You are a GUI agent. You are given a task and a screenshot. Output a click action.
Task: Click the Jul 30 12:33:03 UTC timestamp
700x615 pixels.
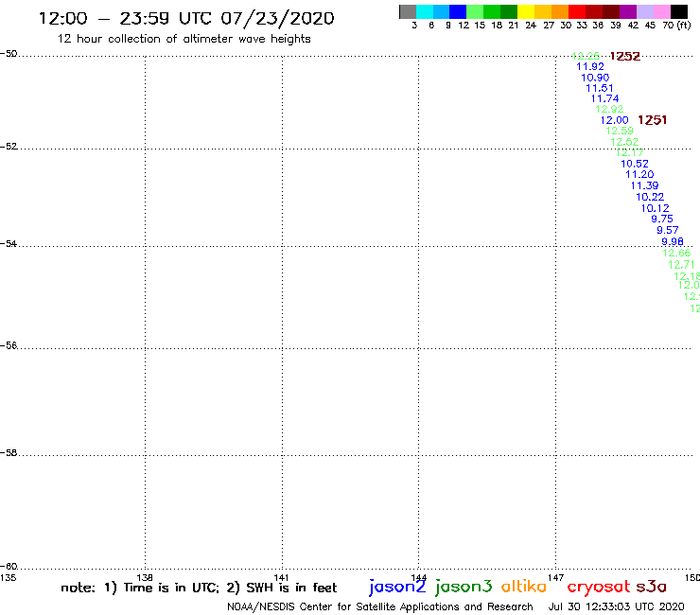coord(616,607)
